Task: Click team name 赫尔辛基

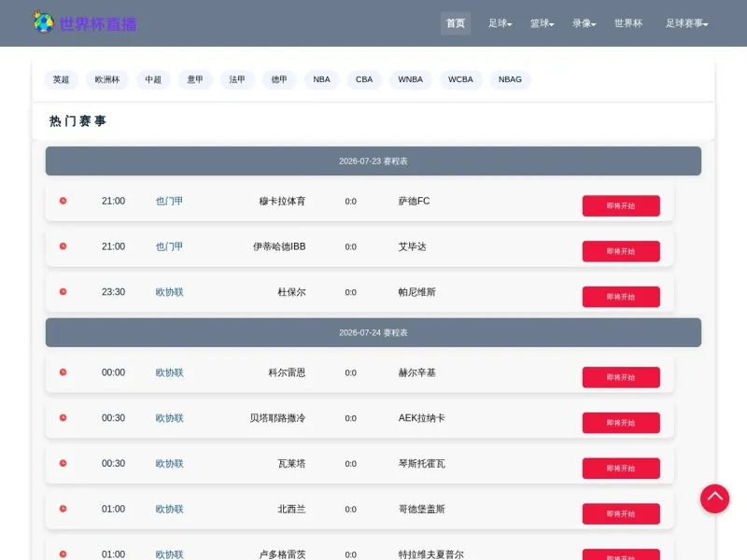Action: click(x=416, y=372)
